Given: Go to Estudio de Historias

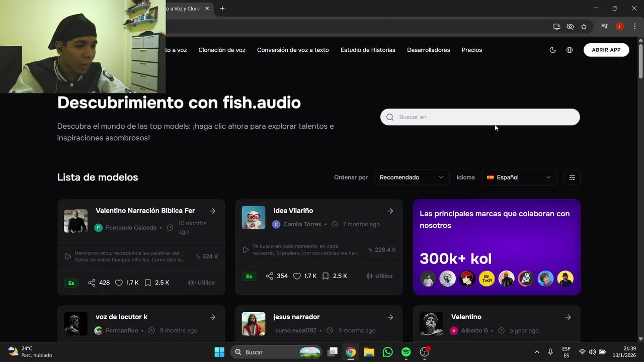Looking at the screenshot, I should pyautogui.click(x=368, y=50).
